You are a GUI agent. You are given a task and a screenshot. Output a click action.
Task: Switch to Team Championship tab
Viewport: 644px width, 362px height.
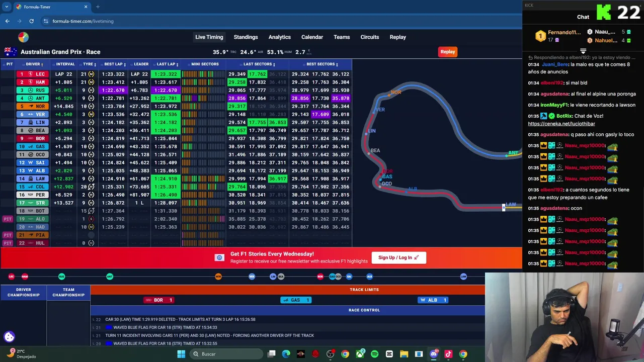(68, 292)
